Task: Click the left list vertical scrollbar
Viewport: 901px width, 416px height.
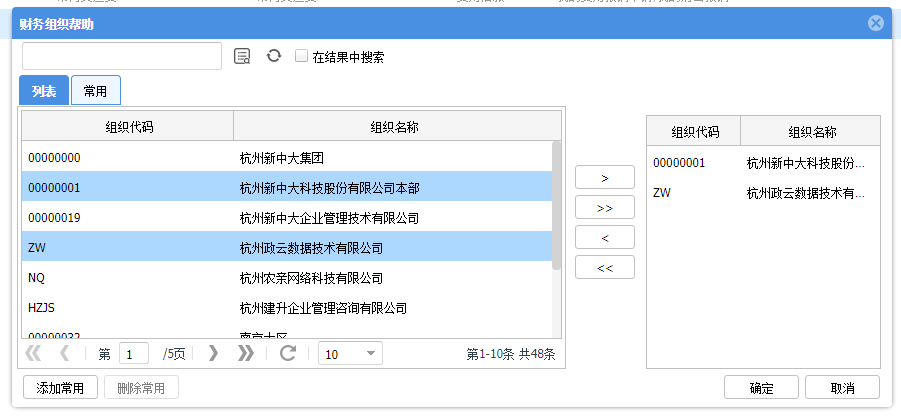Action: click(x=556, y=206)
